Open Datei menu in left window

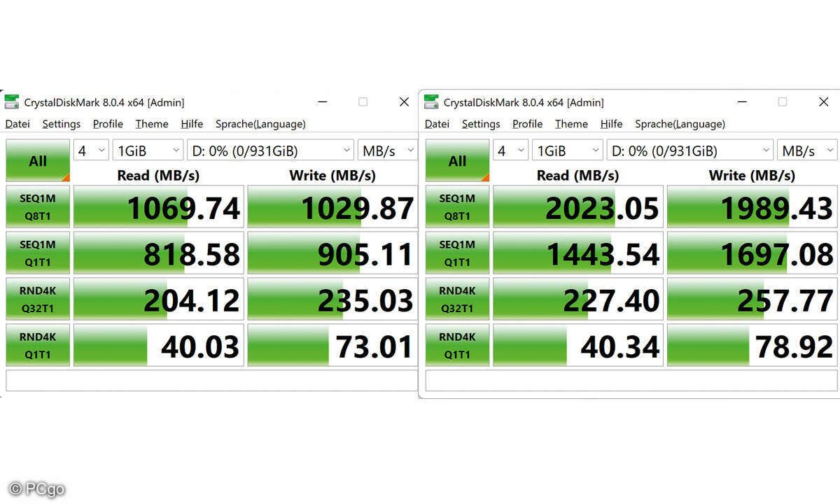tap(17, 124)
